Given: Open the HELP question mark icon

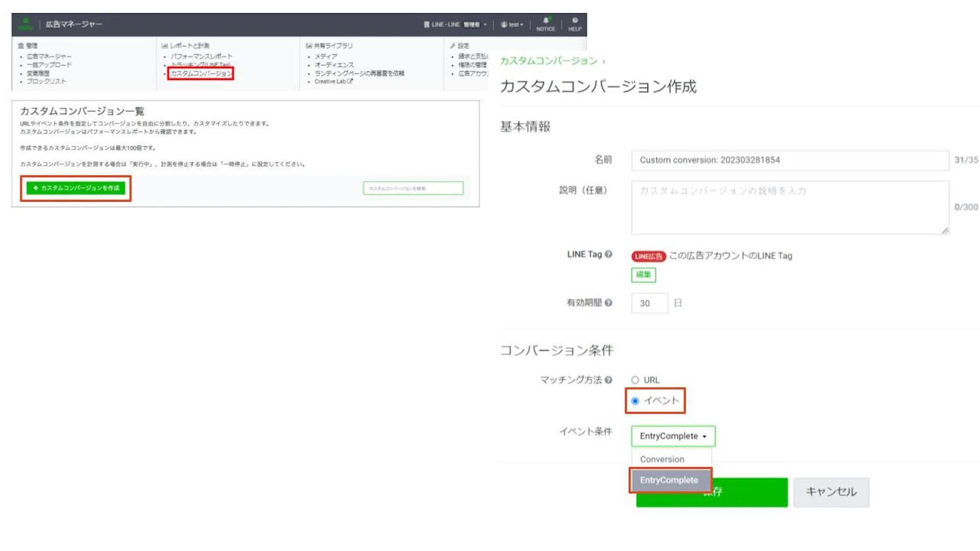Looking at the screenshot, I should pos(574,24).
